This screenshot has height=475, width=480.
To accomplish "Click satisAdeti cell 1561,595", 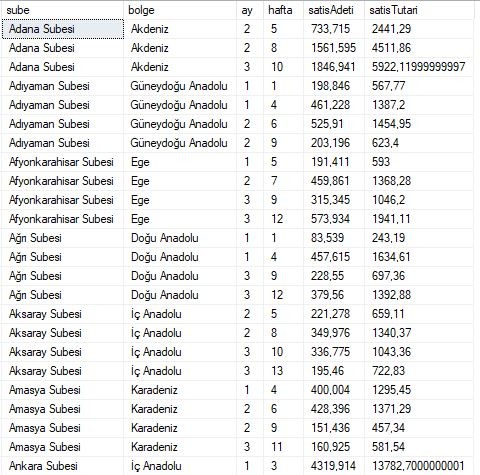I will (x=334, y=48).
